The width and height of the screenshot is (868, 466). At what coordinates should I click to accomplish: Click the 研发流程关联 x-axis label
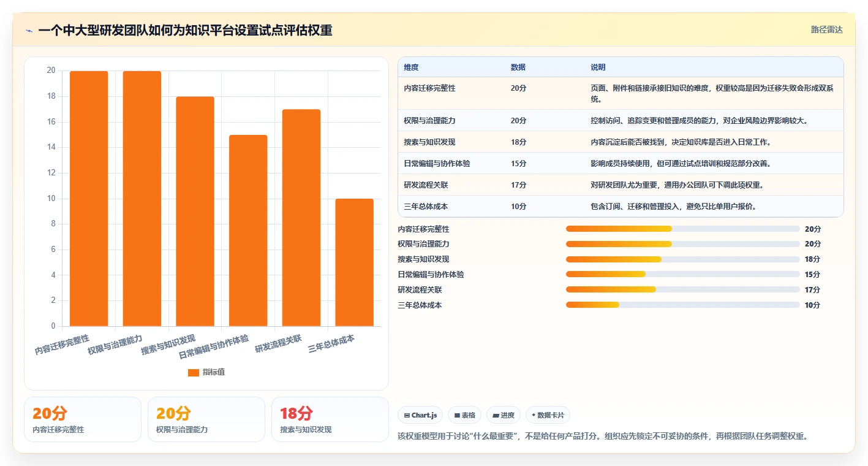coord(278,344)
